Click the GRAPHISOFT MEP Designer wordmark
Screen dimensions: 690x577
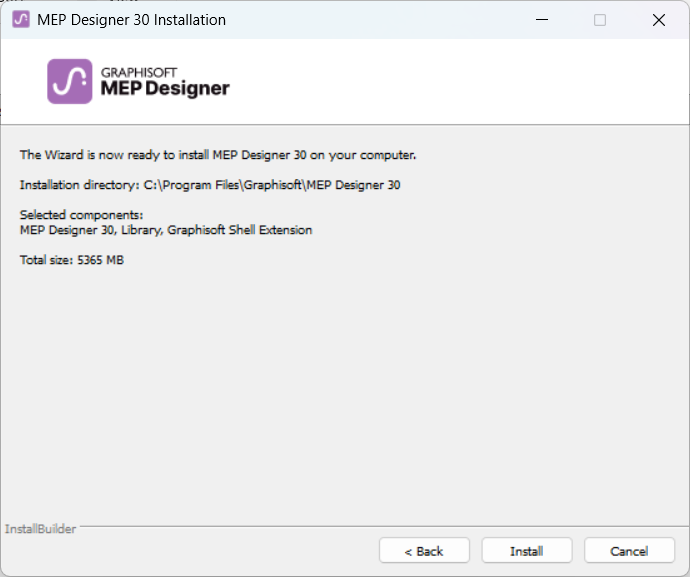coord(165,82)
